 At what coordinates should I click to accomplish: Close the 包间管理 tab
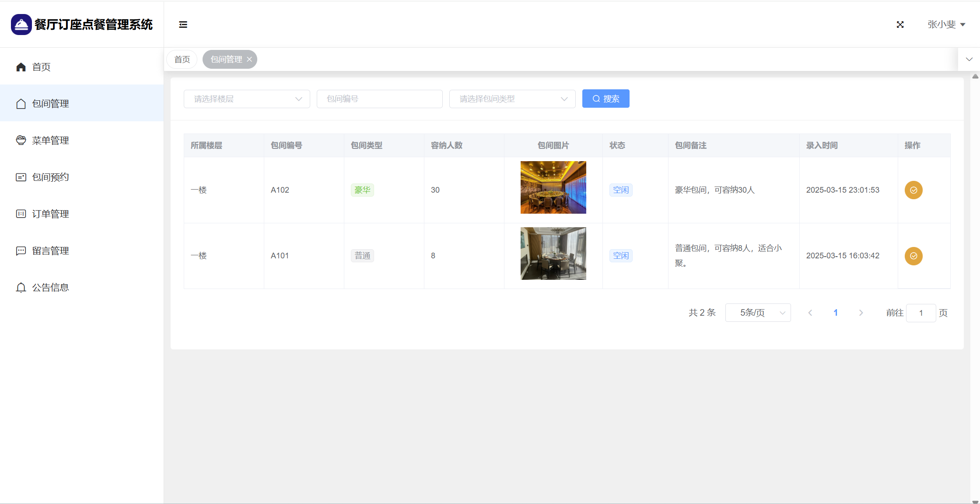tap(249, 60)
